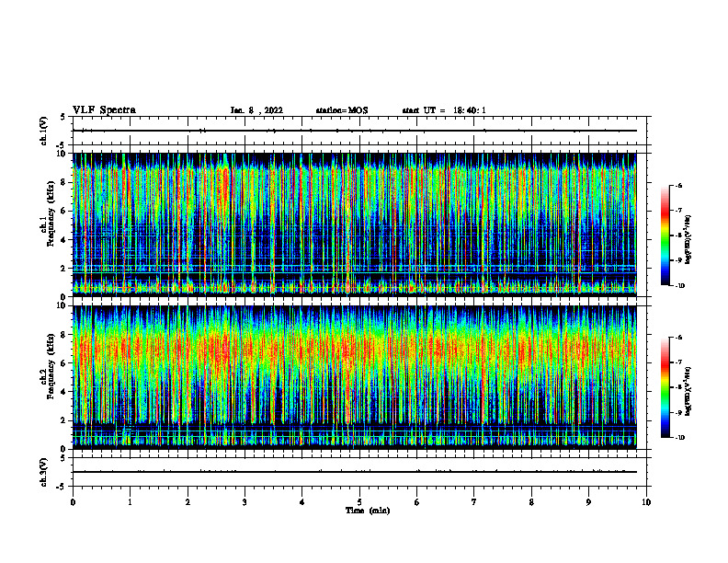
Task: Click the "Time (min)" x-axis label
Action: point(368,511)
